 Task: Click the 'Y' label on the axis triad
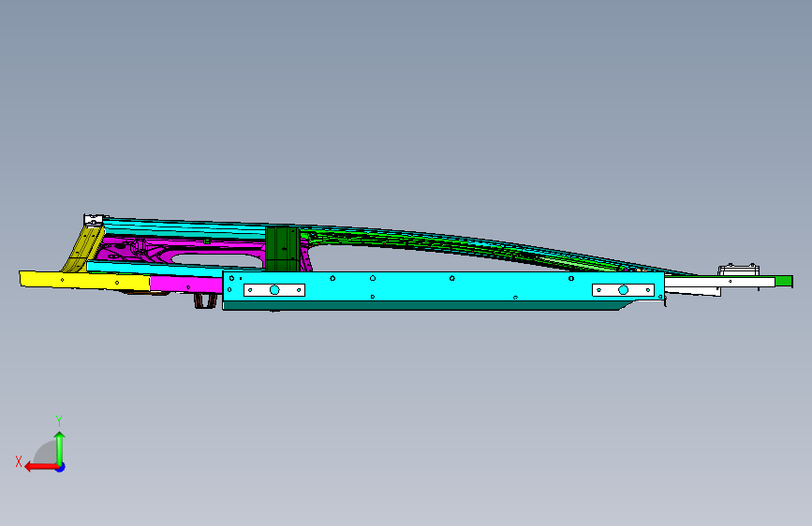coord(59,421)
